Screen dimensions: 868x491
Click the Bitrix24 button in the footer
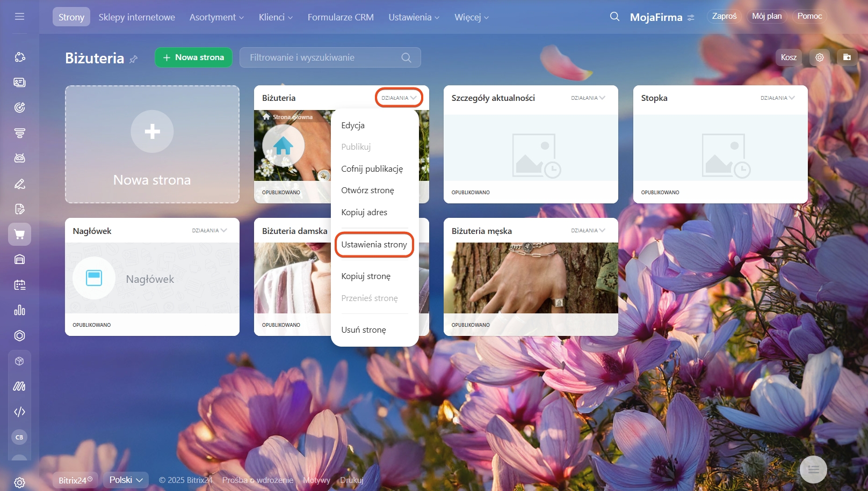pos(76,480)
